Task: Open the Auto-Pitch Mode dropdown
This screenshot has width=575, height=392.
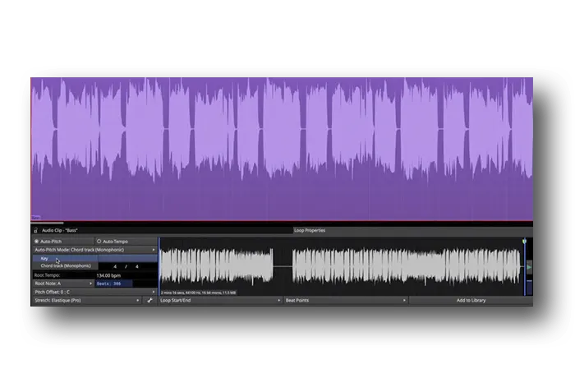Action: (x=95, y=250)
